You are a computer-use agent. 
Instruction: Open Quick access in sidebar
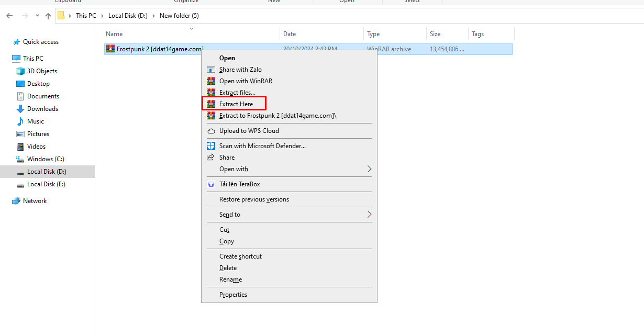tap(41, 42)
